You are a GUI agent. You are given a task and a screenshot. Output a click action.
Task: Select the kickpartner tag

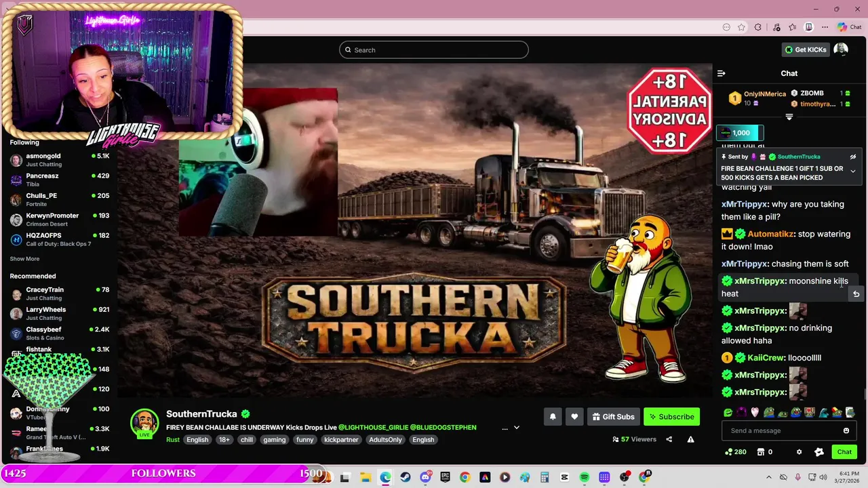click(x=341, y=439)
